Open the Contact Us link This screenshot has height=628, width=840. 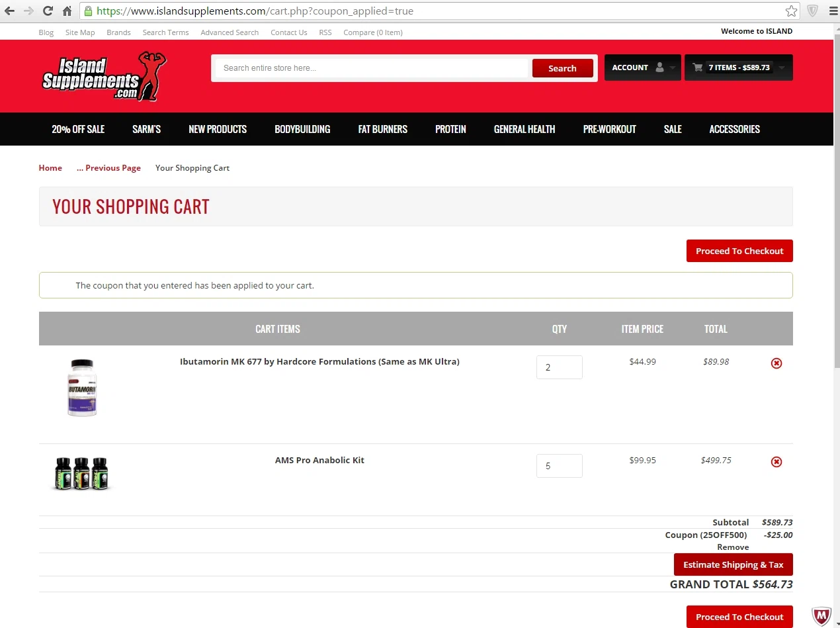[288, 32]
